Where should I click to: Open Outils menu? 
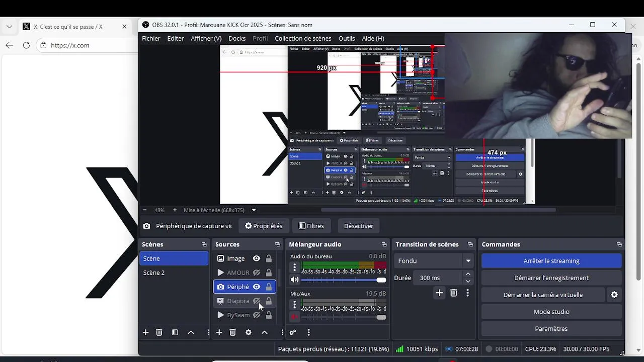(347, 38)
